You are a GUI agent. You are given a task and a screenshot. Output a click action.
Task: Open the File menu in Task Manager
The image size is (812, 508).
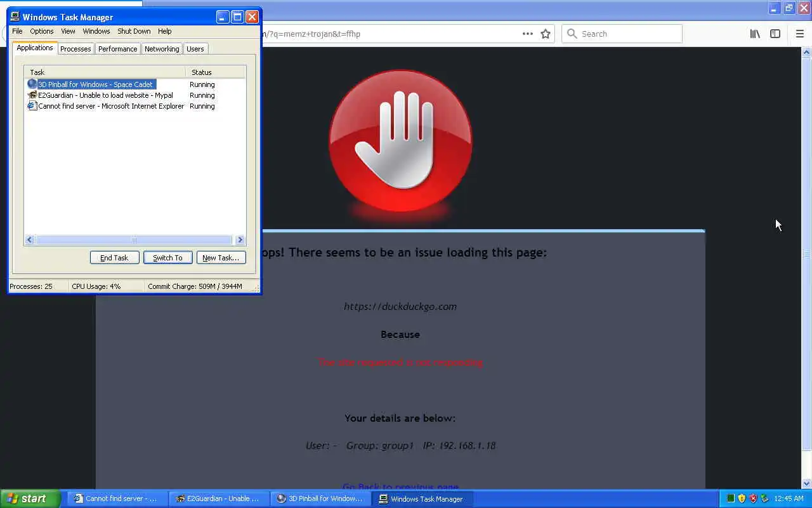click(17, 31)
